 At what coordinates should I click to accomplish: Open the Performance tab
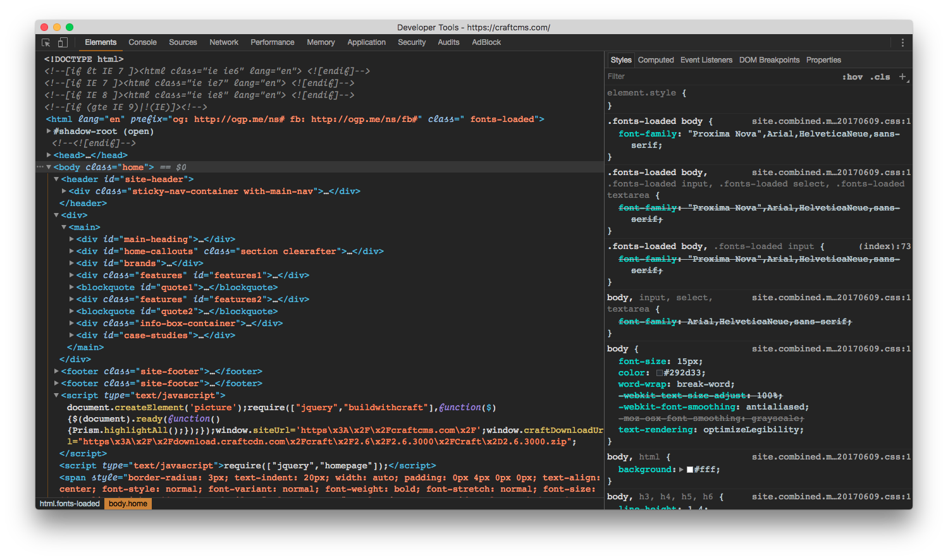[x=273, y=42]
